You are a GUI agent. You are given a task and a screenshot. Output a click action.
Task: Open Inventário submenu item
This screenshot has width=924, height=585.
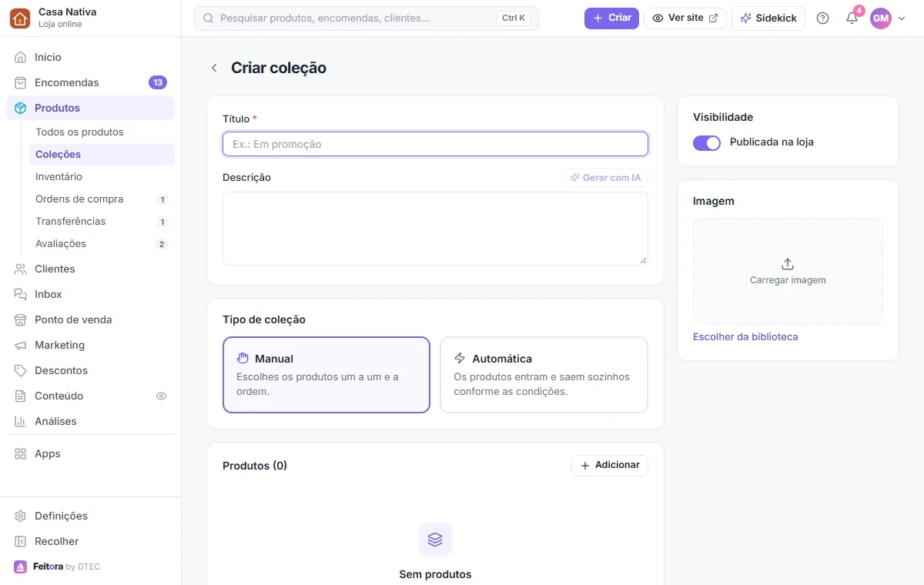pyautogui.click(x=102, y=176)
